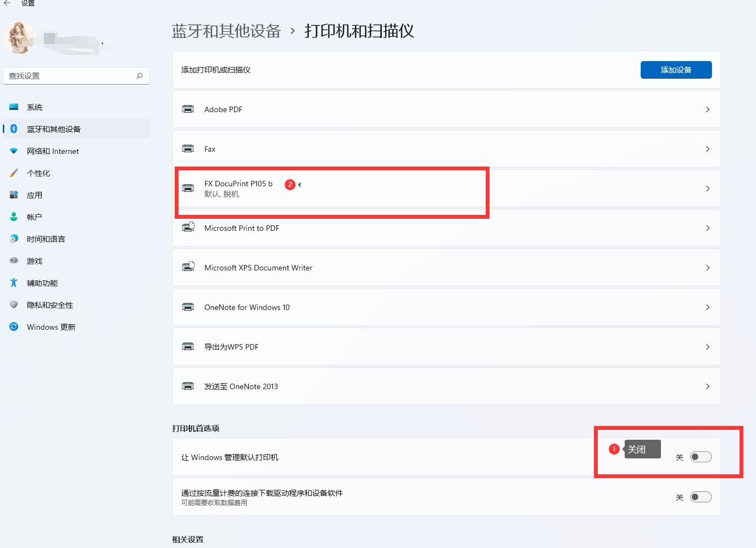Enable 让 Windows 管理默认打印机

(701, 457)
